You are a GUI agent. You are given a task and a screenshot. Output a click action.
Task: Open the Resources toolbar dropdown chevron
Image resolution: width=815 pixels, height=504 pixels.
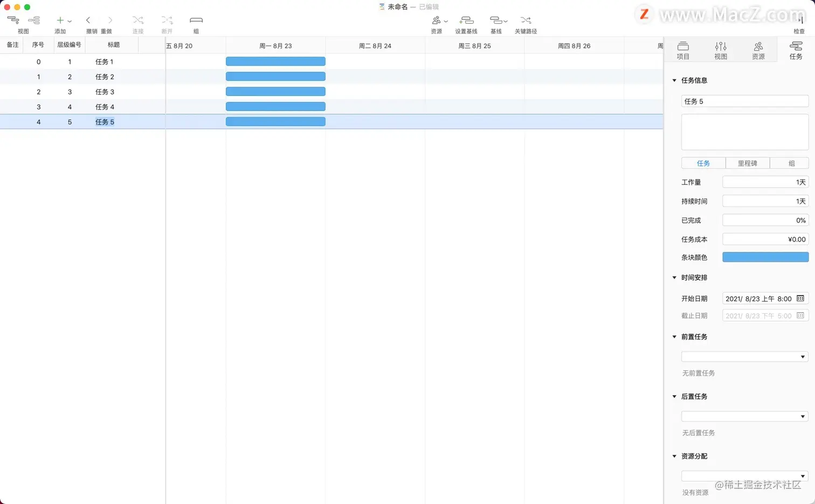[446, 21]
